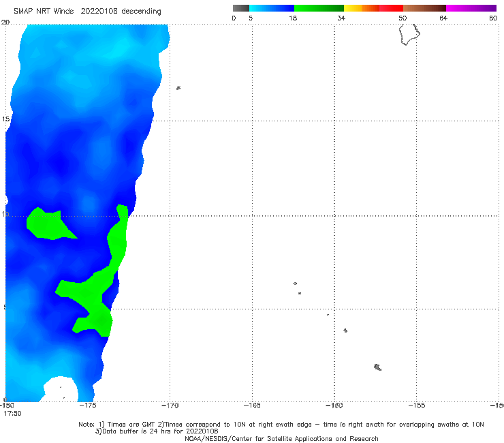The height and width of the screenshot is (443, 504).
Task: Click the longitude axis label "-155"
Action: click(417, 406)
